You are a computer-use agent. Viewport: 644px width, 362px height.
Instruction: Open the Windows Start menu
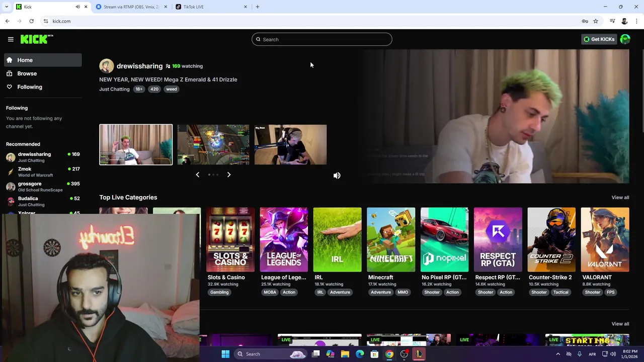pyautogui.click(x=225, y=354)
